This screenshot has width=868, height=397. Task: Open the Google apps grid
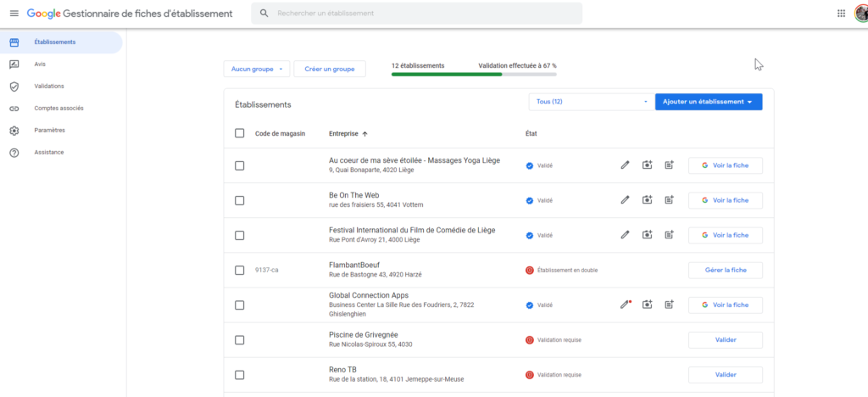841,14
